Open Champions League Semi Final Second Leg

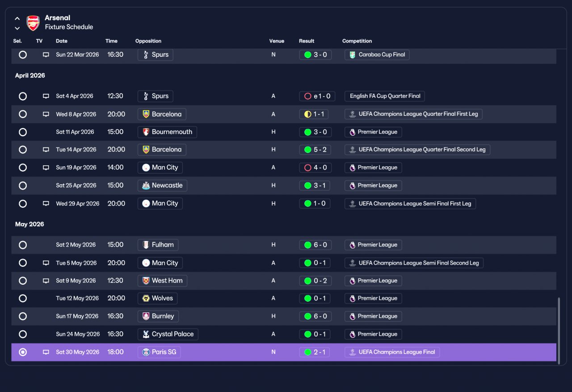click(x=414, y=263)
